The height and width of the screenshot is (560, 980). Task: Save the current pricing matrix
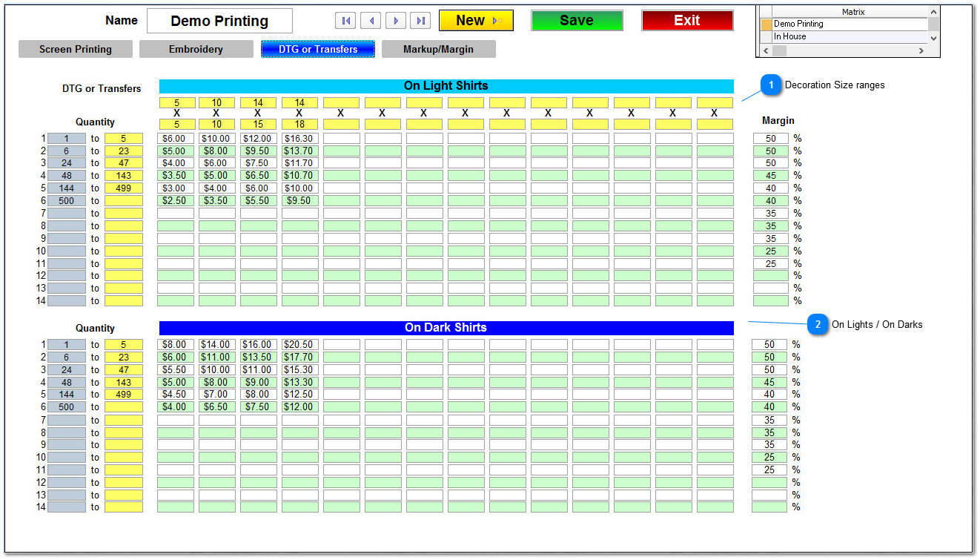pos(577,20)
